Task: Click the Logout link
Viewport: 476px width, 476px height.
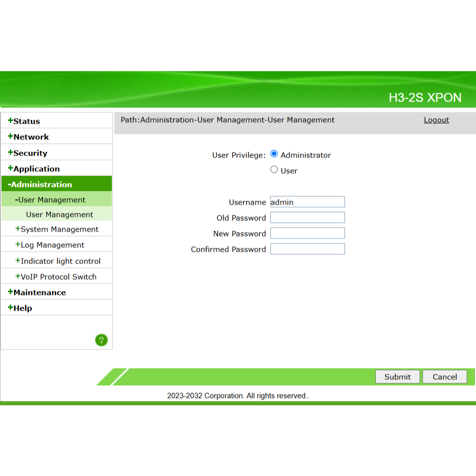Action: pyautogui.click(x=436, y=120)
